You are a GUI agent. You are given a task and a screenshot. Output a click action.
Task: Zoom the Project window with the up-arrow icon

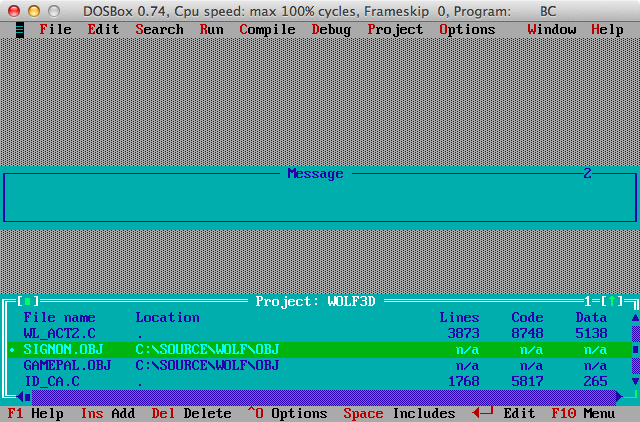612,302
